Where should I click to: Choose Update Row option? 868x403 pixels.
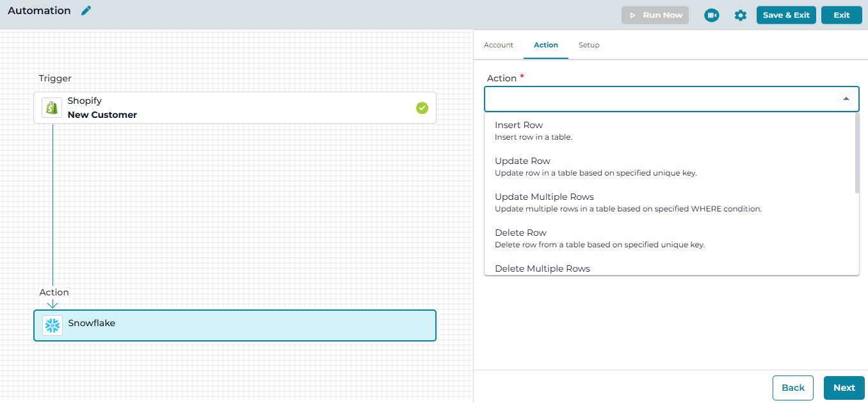pyautogui.click(x=670, y=166)
